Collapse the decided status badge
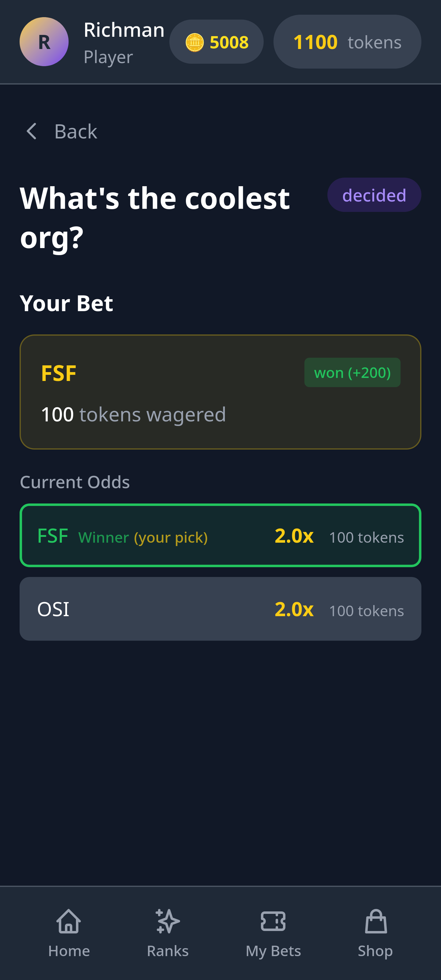This screenshot has height=980, width=441. (x=374, y=195)
